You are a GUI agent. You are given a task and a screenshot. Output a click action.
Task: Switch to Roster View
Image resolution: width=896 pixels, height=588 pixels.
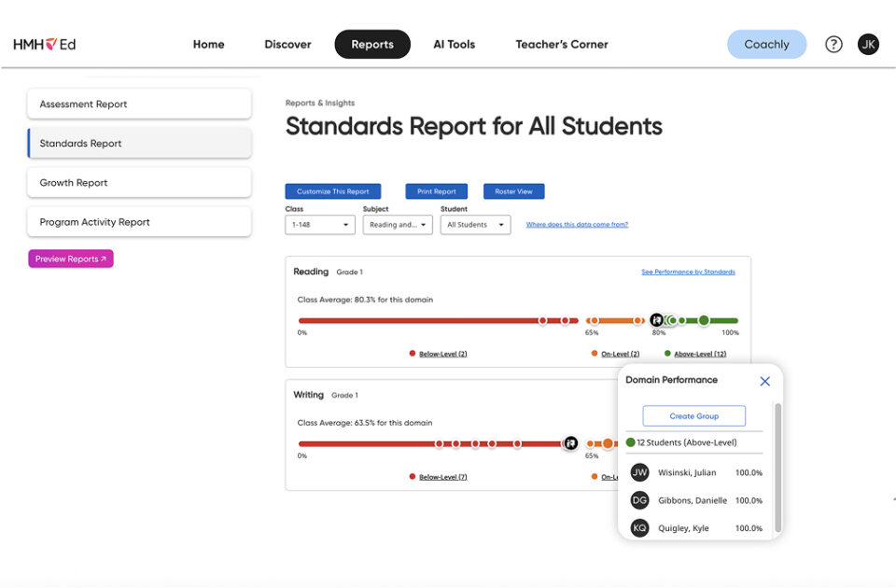pyautogui.click(x=513, y=191)
